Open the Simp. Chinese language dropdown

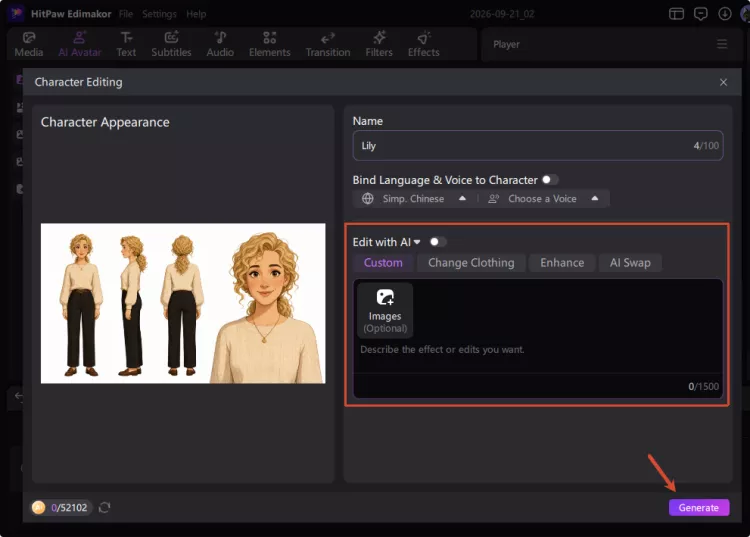[414, 198]
